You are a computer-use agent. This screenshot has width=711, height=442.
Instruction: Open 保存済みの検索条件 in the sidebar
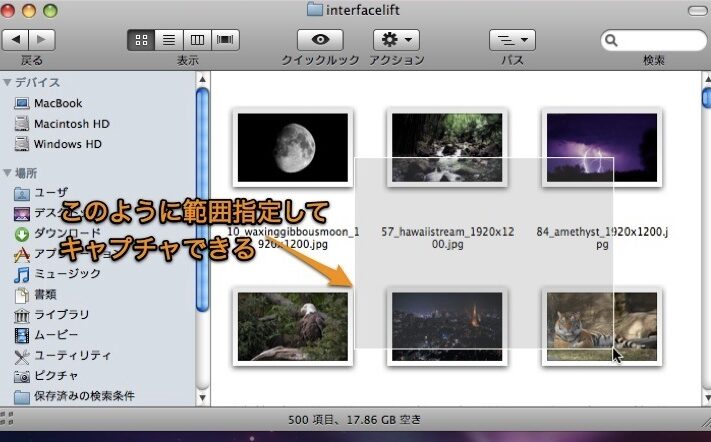tap(84, 396)
